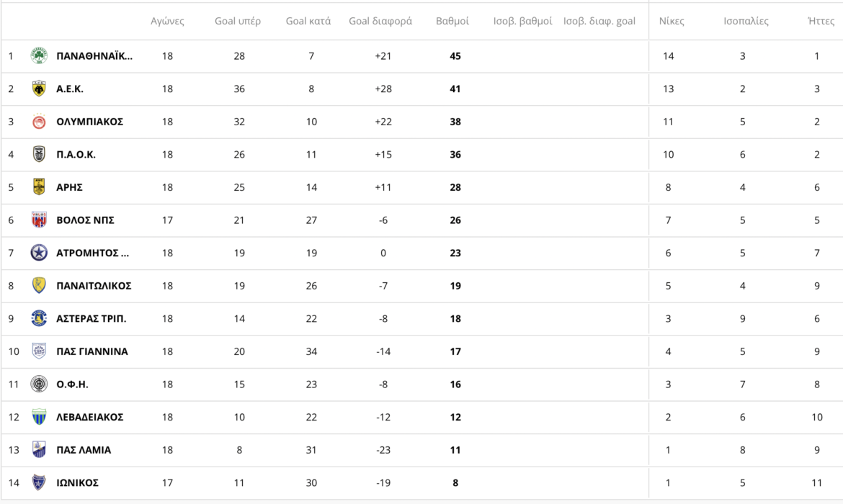Click the O.F.I. round club logo
Viewport: 843px width, 504px height.
click(x=39, y=384)
